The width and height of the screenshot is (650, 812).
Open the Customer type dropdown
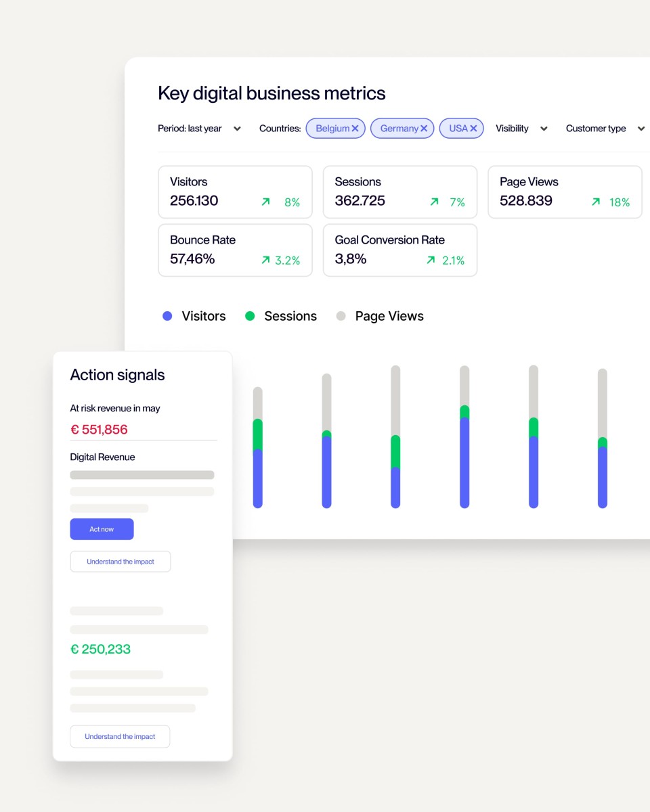pyautogui.click(x=603, y=128)
